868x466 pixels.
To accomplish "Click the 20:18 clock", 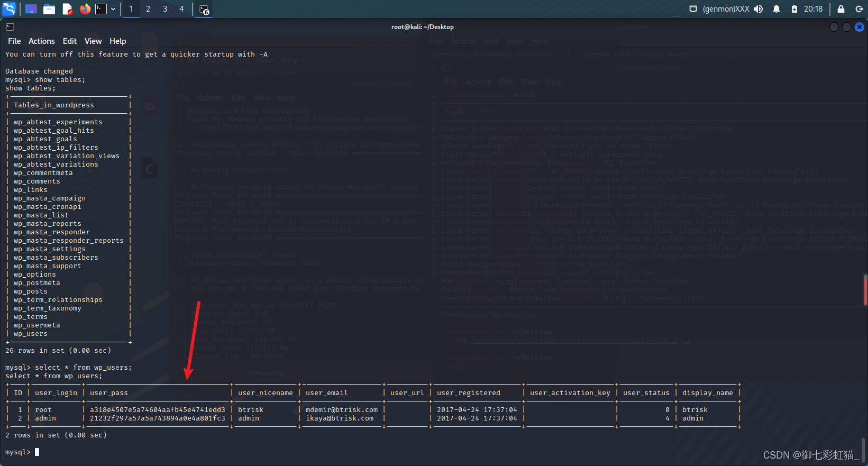I will coord(813,9).
